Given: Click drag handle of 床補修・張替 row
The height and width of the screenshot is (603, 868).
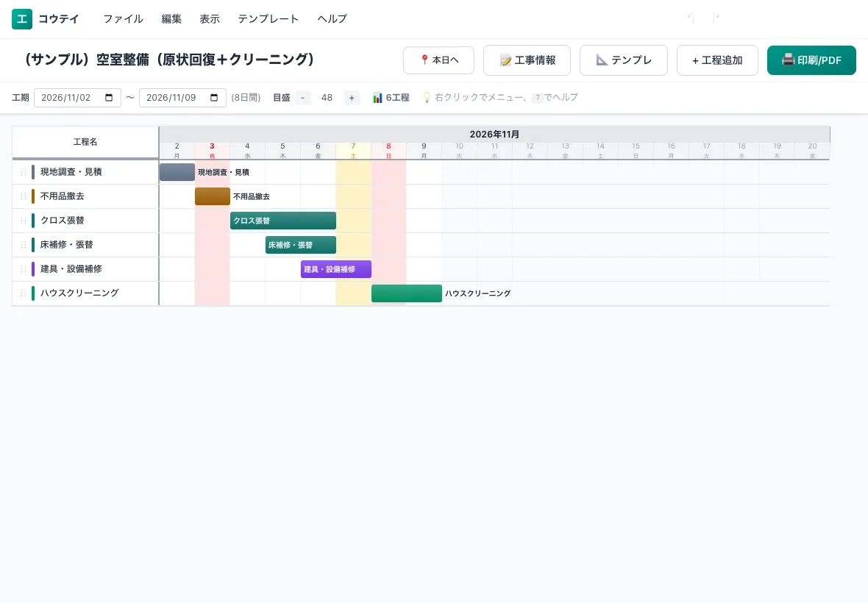Looking at the screenshot, I should click(24, 245).
